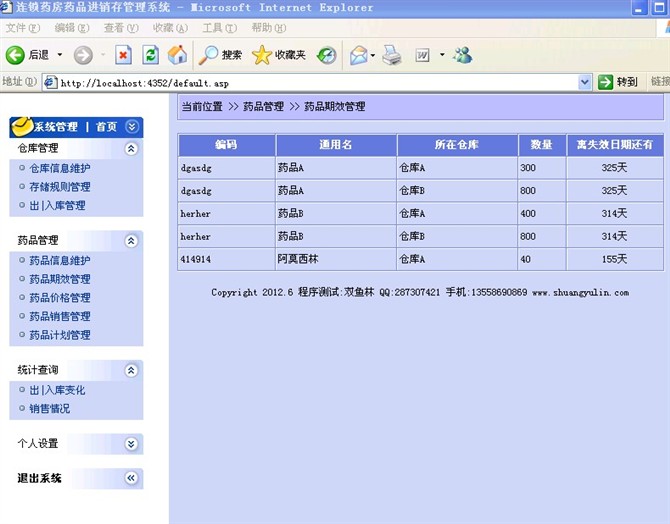Open Favorites with the star icon

tap(262, 55)
